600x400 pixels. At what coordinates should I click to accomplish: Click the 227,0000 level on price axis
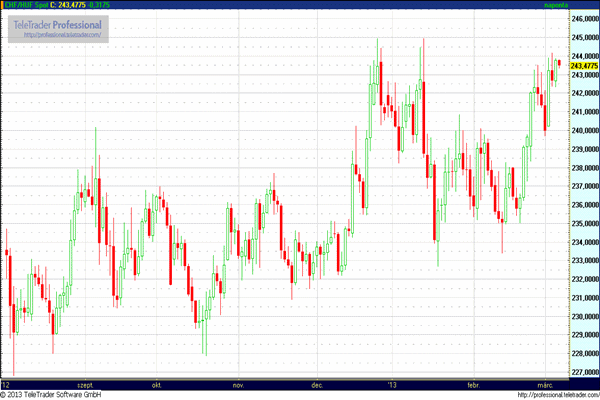583,372
